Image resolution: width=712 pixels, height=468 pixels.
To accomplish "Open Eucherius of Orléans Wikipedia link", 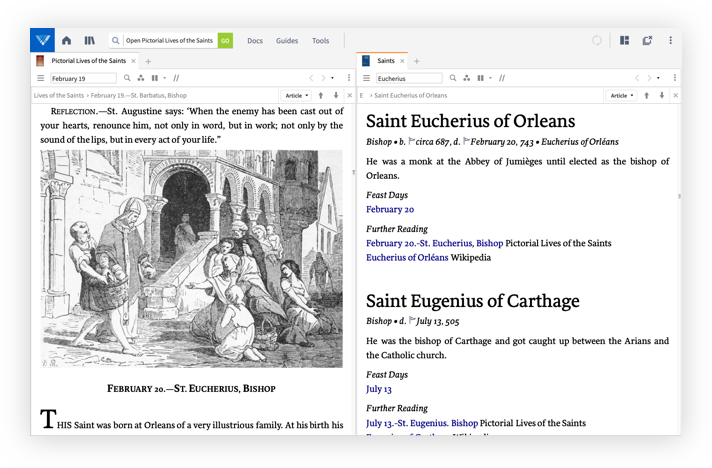I will click(x=407, y=257).
